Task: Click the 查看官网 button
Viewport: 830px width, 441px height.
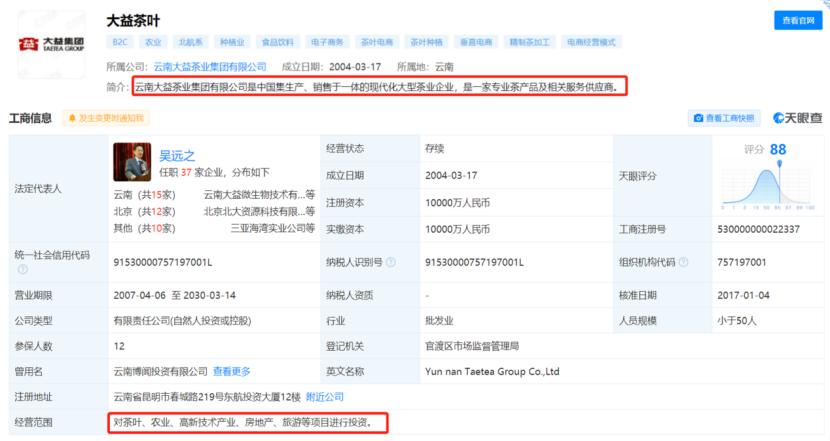Action: (798, 20)
